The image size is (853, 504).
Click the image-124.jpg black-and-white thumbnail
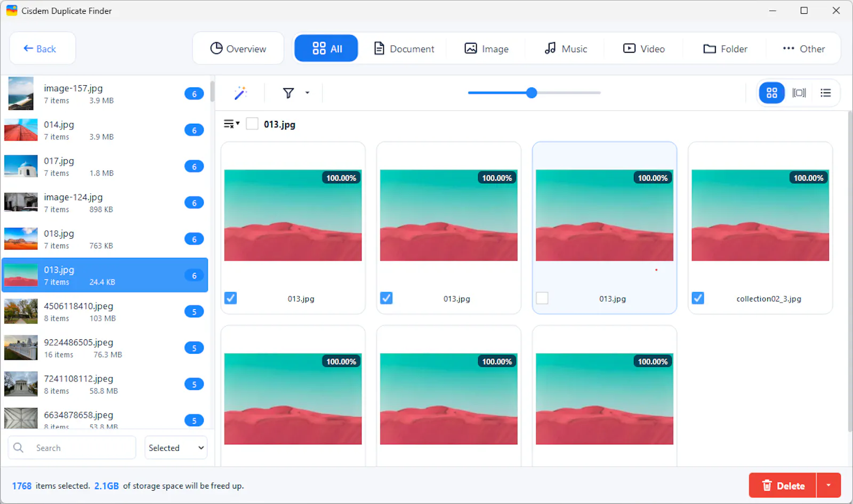coord(21,202)
